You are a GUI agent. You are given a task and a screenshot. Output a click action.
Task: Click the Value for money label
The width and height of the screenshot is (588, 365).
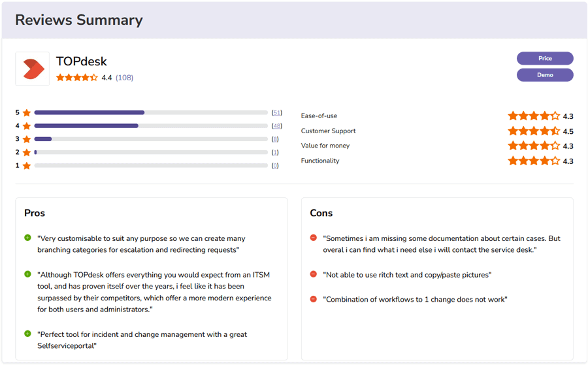click(325, 146)
